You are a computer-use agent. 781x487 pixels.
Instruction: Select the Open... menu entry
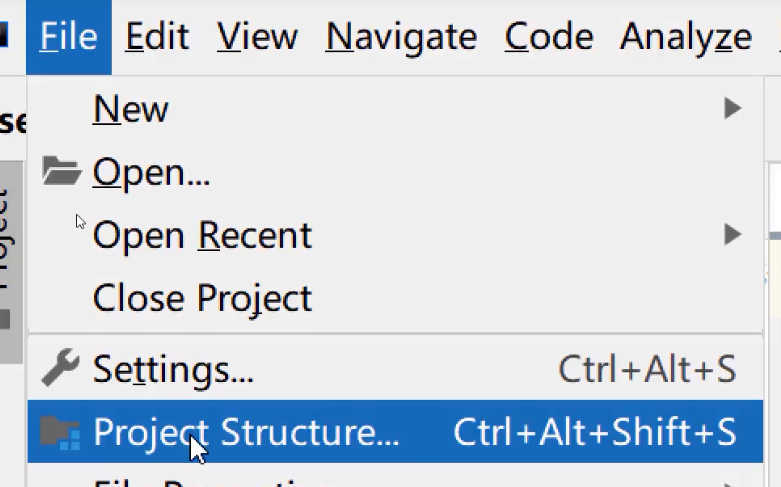[151, 173]
